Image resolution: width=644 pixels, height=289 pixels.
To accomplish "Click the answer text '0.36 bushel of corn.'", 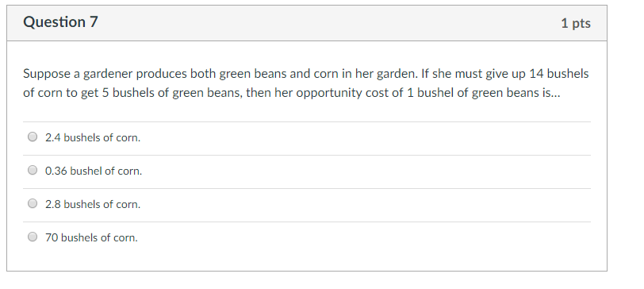I will coord(94,171).
